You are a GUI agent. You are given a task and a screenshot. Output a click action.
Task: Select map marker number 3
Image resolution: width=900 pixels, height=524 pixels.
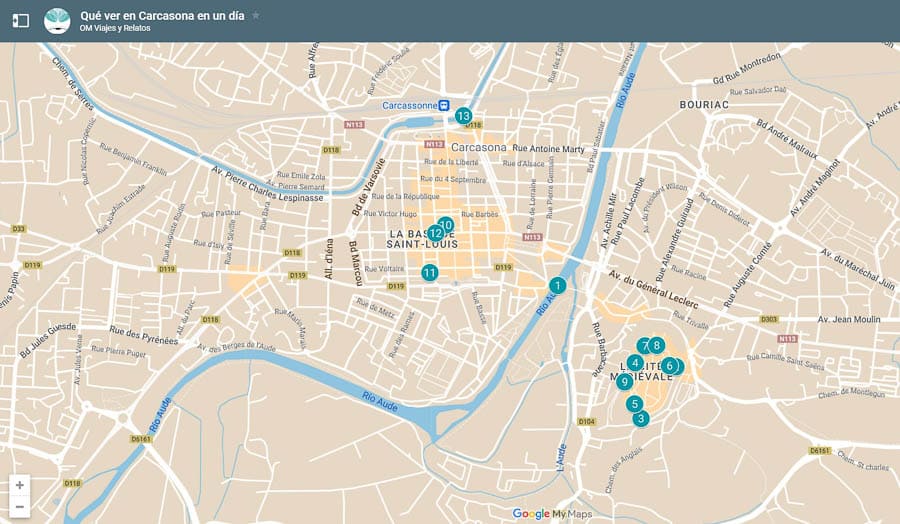coord(641,418)
